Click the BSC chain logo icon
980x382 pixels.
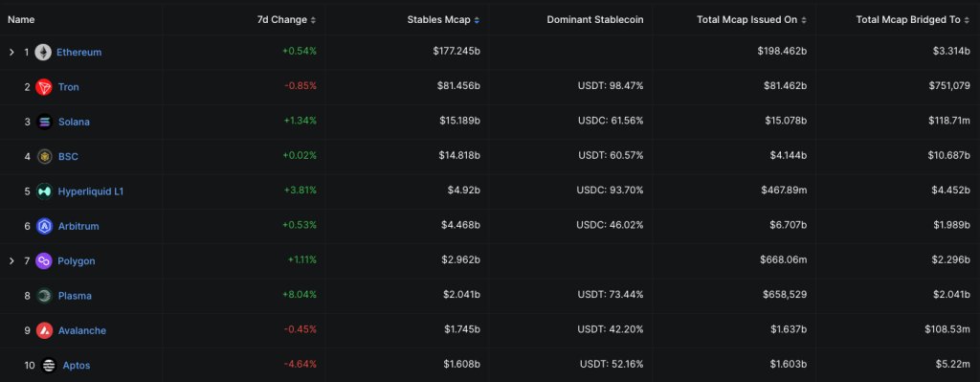click(44, 156)
